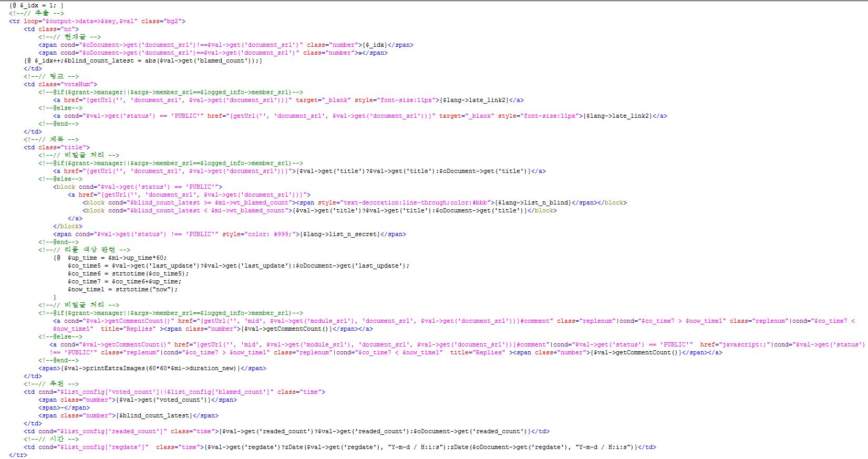Click the $now_time1 = strtotime("now") line
The image size is (868, 459).
[x=122, y=289]
